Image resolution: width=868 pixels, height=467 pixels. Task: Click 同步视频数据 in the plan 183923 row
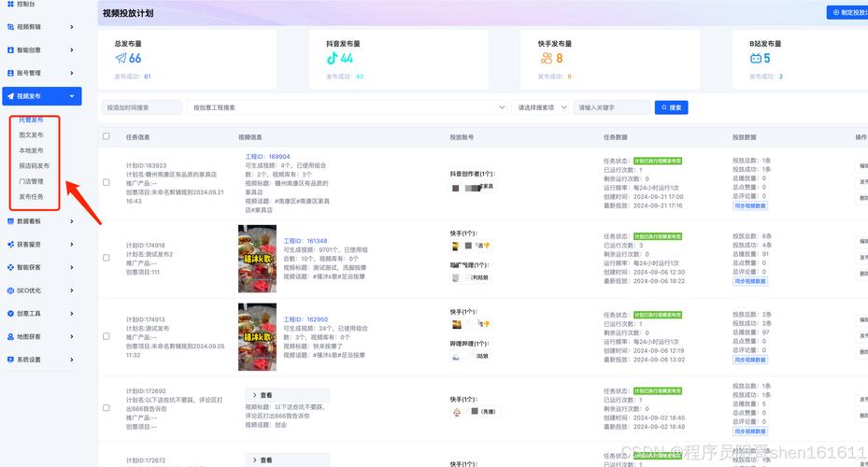click(750, 205)
